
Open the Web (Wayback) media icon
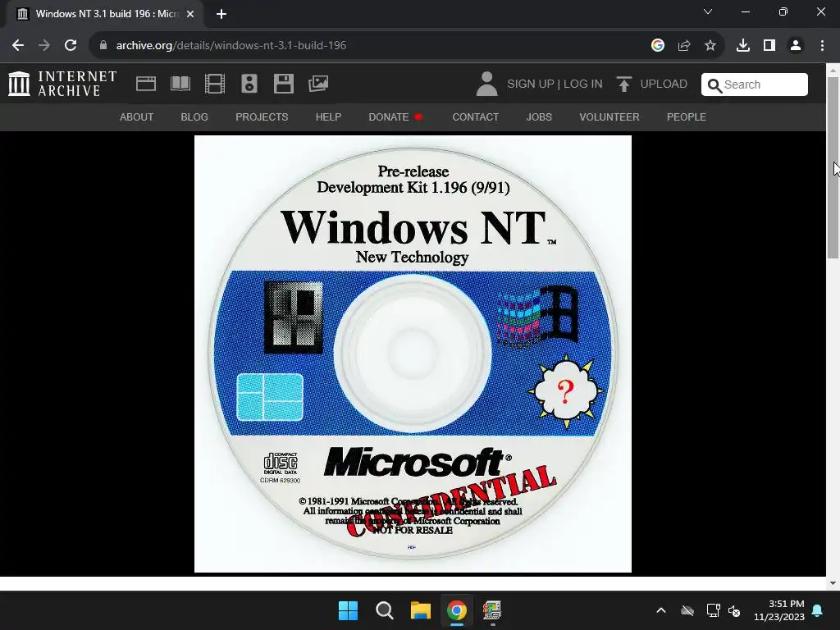(146, 84)
